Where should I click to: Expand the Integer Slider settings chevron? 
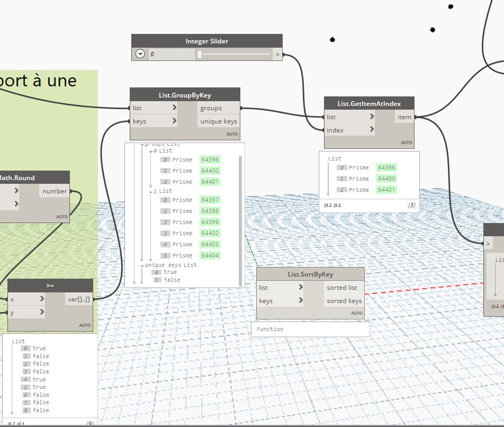click(x=140, y=54)
